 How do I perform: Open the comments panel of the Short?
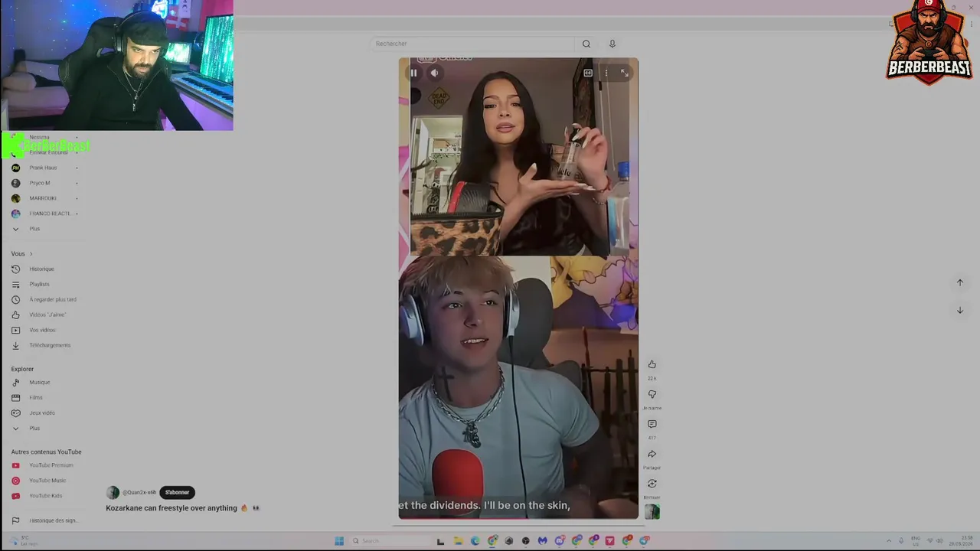point(652,424)
